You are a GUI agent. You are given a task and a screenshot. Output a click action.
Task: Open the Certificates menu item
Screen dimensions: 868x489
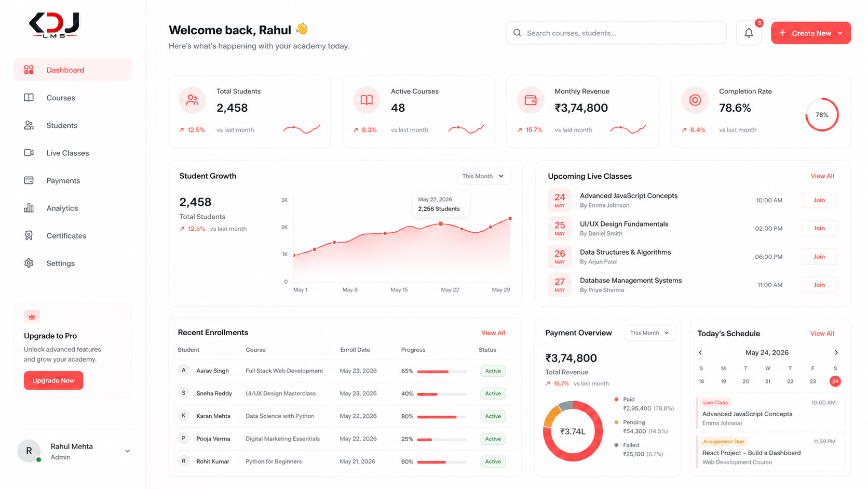click(73, 235)
